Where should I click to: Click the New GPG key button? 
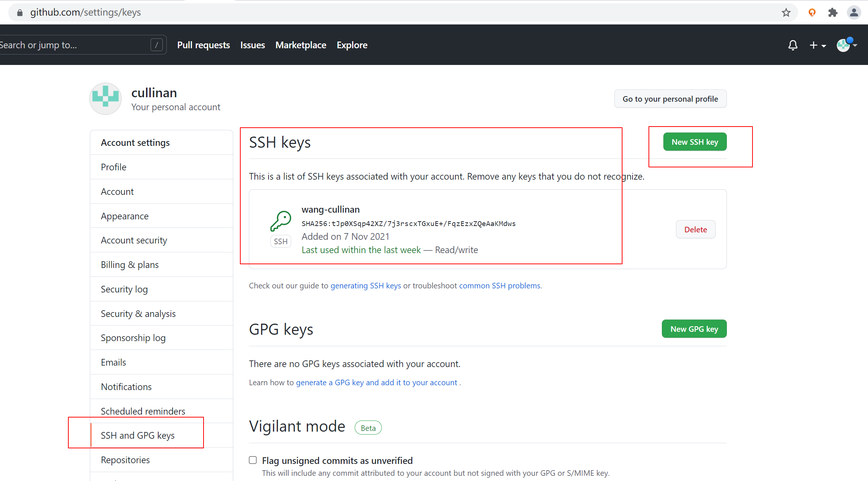pyautogui.click(x=694, y=329)
